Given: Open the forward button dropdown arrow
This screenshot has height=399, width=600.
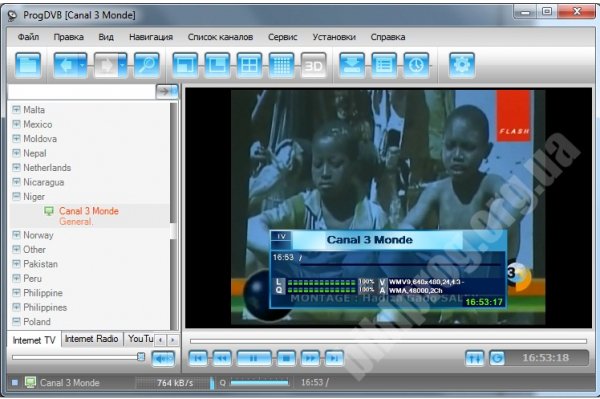Looking at the screenshot, I should coord(122,65).
